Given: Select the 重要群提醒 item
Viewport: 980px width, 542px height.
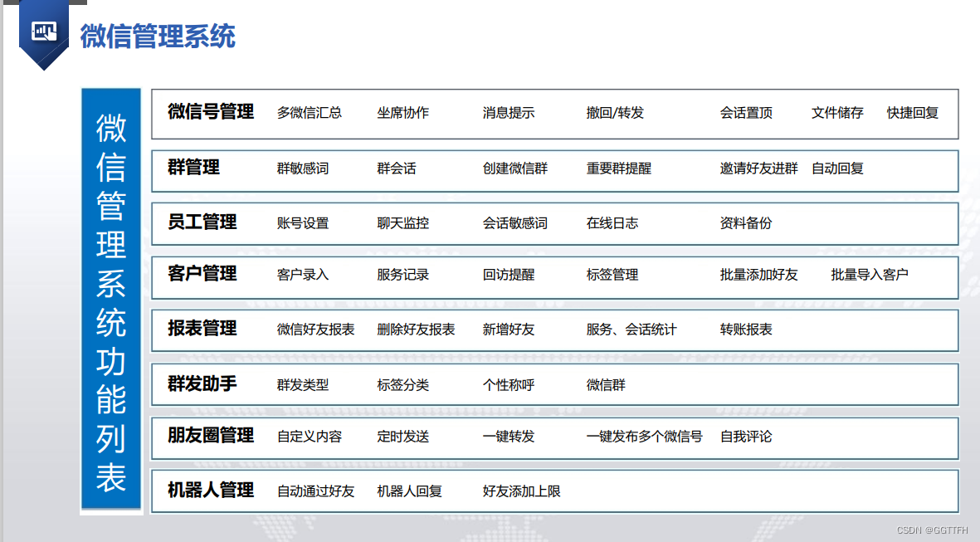Looking at the screenshot, I should coord(619,168).
